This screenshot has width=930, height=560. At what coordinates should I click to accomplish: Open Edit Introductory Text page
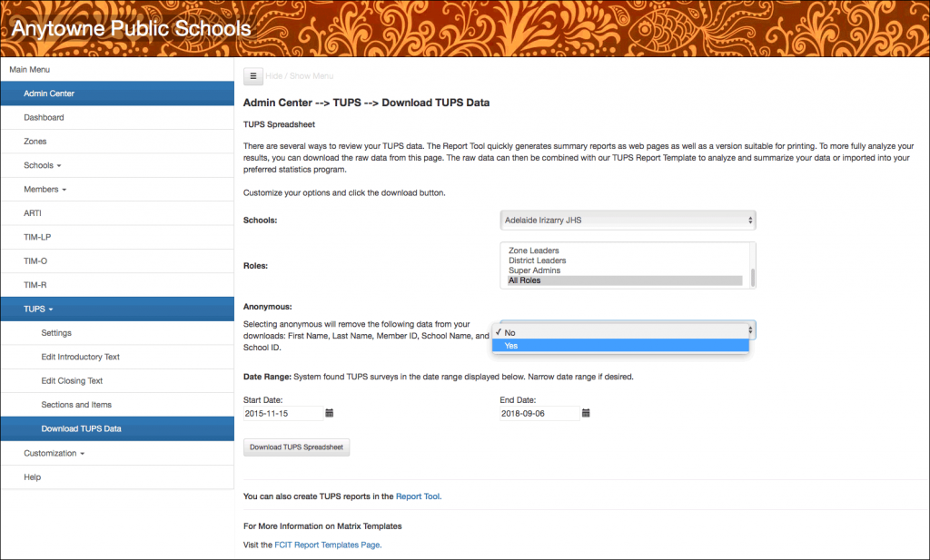pyautogui.click(x=80, y=357)
